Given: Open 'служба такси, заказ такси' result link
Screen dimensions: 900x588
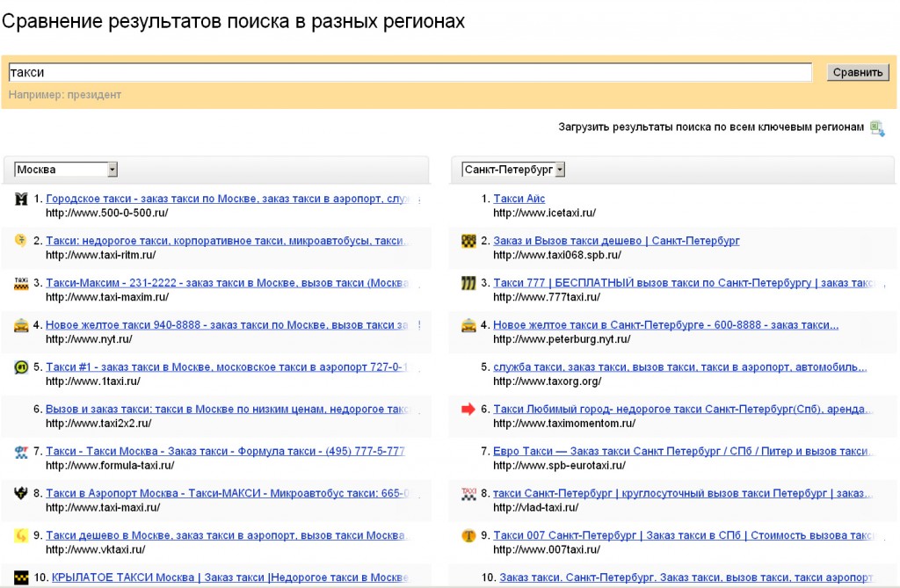Looking at the screenshot, I should (x=680, y=367).
